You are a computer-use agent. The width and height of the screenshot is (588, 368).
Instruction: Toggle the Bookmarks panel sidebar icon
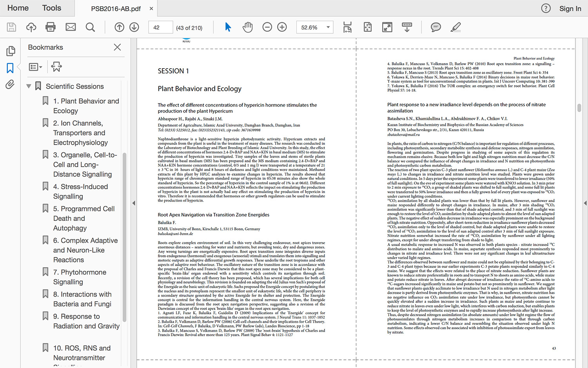[x=10, y=68]
